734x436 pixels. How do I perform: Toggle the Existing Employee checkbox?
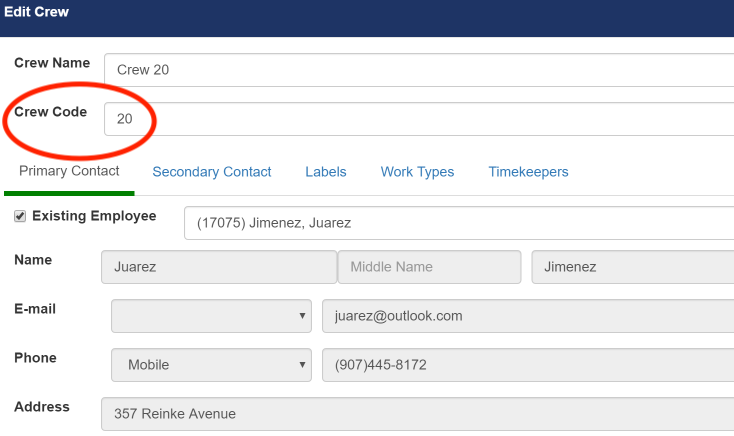pyautogui.click(x=20, y=216)
